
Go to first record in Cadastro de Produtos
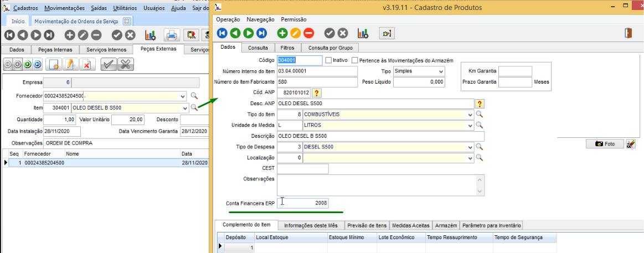pyautogui.click(x=222, y=33)
